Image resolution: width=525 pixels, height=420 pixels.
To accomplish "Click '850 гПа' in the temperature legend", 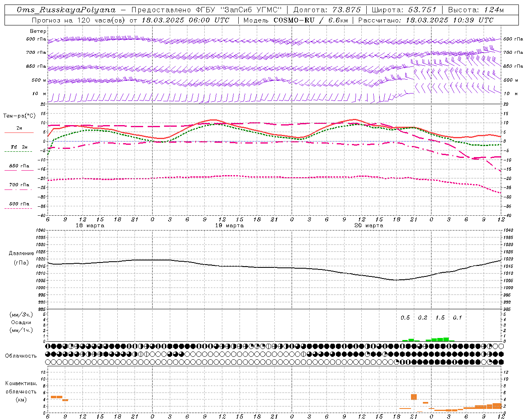I will click(19, 166).
